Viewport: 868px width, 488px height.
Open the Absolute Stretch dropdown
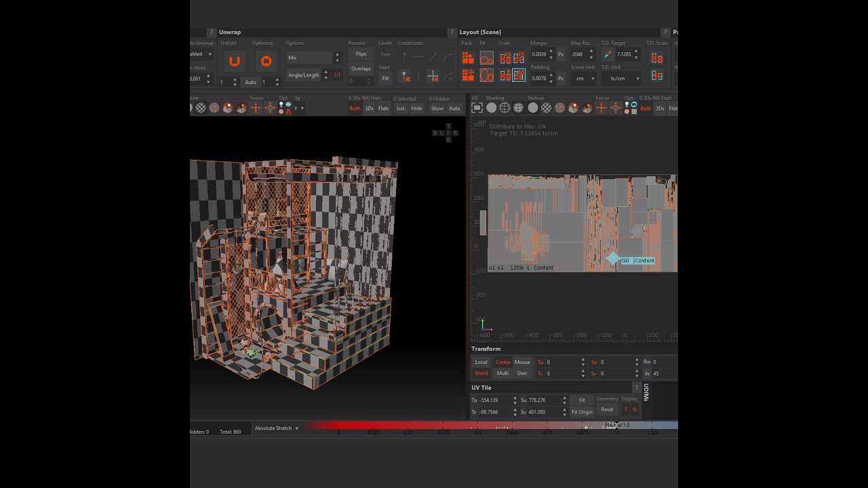[x=276, y=428]
